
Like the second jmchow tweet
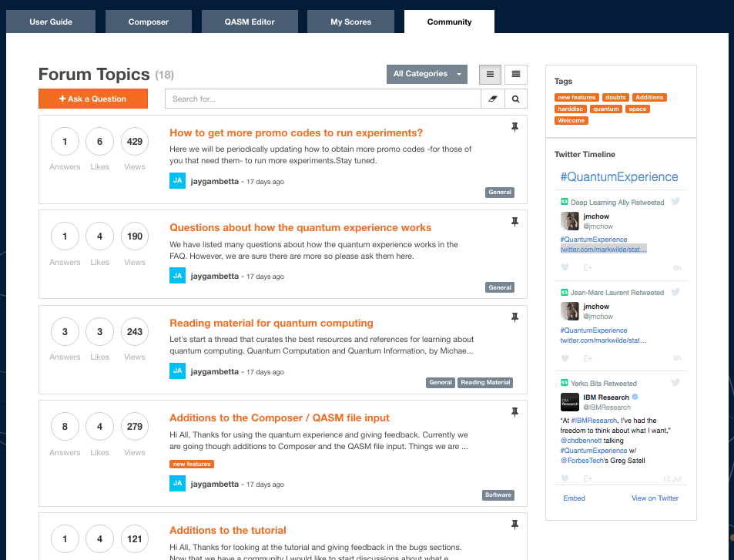(565, 358)
